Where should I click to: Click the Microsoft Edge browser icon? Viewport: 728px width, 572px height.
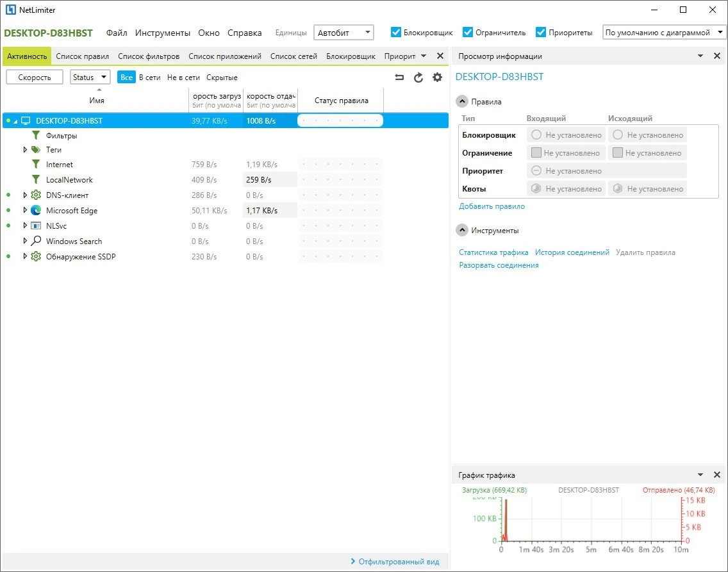click(x=36, y=210)
